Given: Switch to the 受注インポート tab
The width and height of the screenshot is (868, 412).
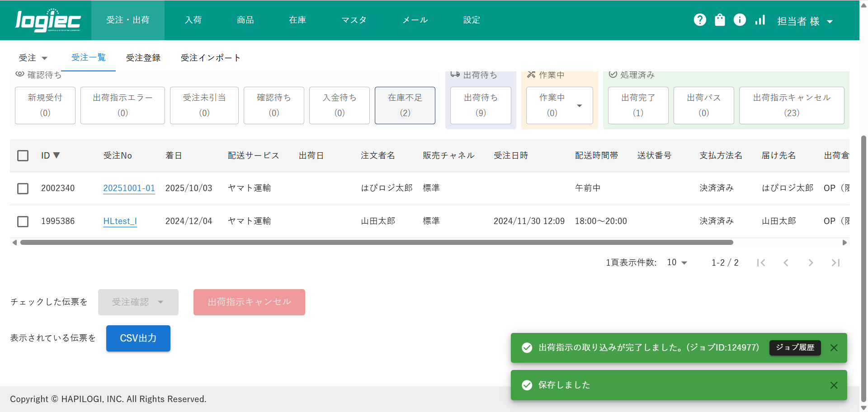Looking at the screenshot, I should (x=210, y=58).
